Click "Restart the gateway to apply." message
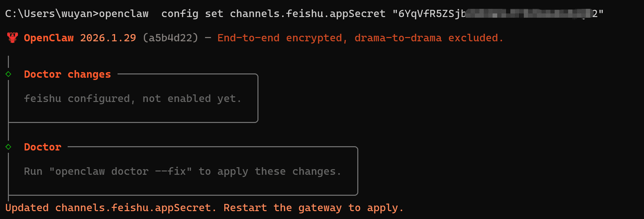The width and height of the screenshot is (644, 219). coord(313,208)
